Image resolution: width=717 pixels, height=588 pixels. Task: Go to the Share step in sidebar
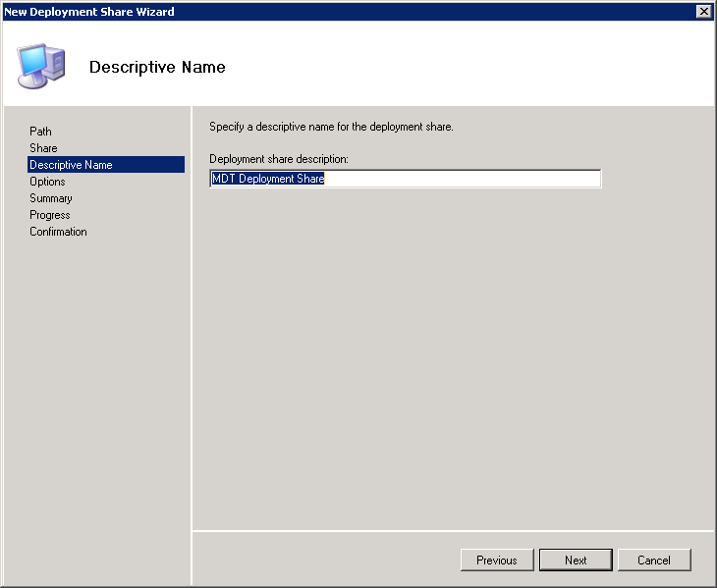[x=43, y=148]
